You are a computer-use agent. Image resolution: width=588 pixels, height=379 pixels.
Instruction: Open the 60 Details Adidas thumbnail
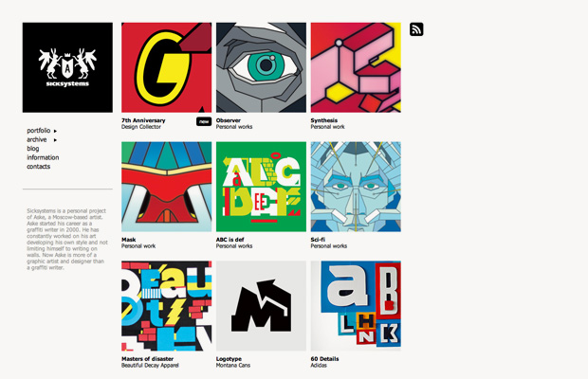tap(356, 306)
